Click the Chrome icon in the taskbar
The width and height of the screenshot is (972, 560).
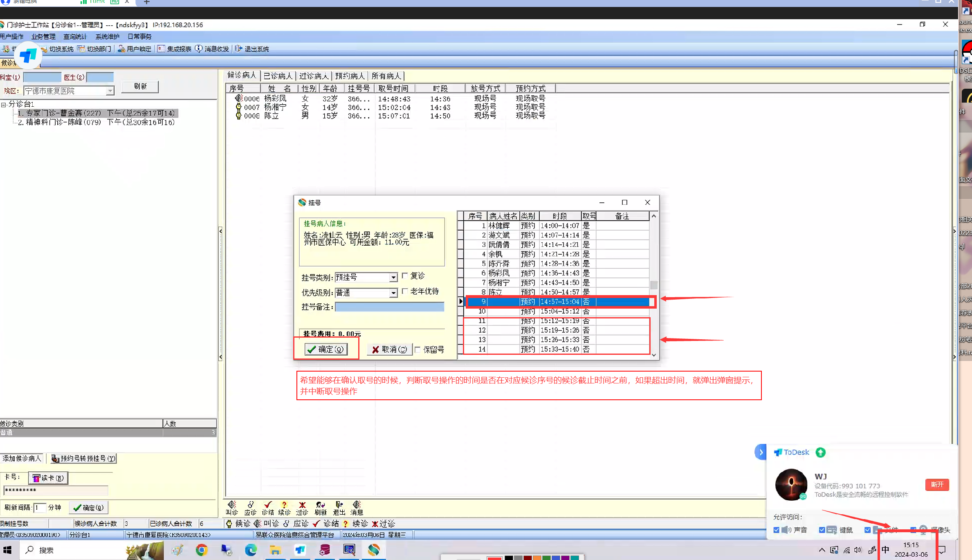(202, 550)
